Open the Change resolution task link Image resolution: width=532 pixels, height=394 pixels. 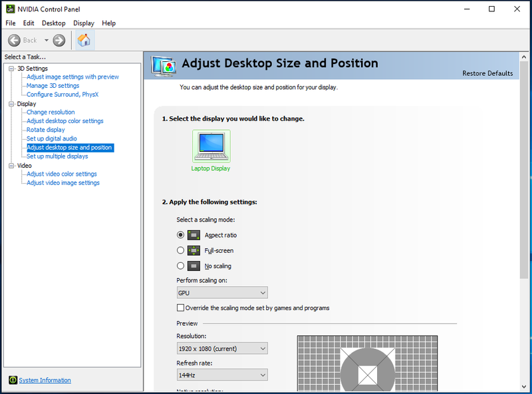pyautogui.click(x=51, y=112)
